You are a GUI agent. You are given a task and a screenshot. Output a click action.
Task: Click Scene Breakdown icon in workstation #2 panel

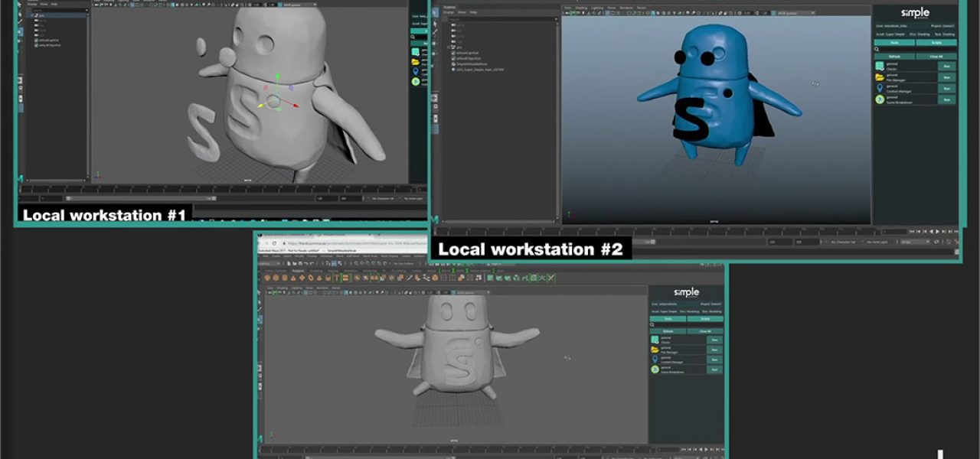tap(880, 99)
